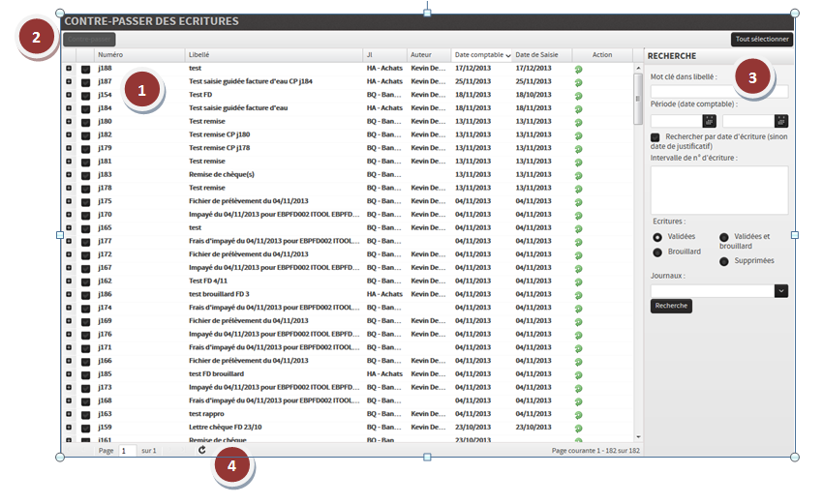
Task: Click the green action icon in row j178
Action: tap(578, 189)
